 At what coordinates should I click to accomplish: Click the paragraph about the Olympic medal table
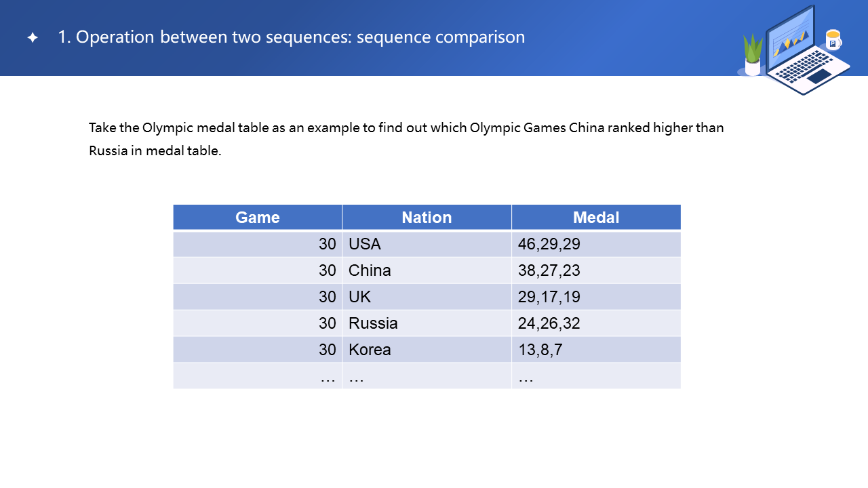pos(406,139)
